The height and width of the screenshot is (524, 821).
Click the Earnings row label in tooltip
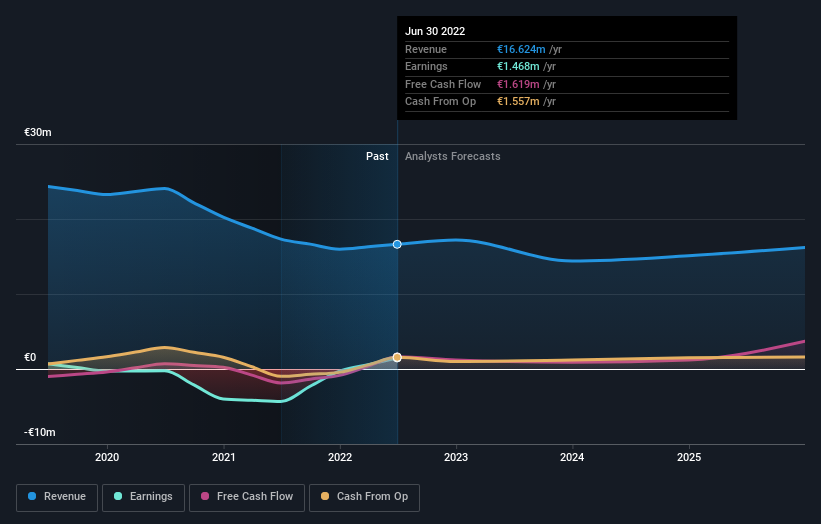[426, 66]
